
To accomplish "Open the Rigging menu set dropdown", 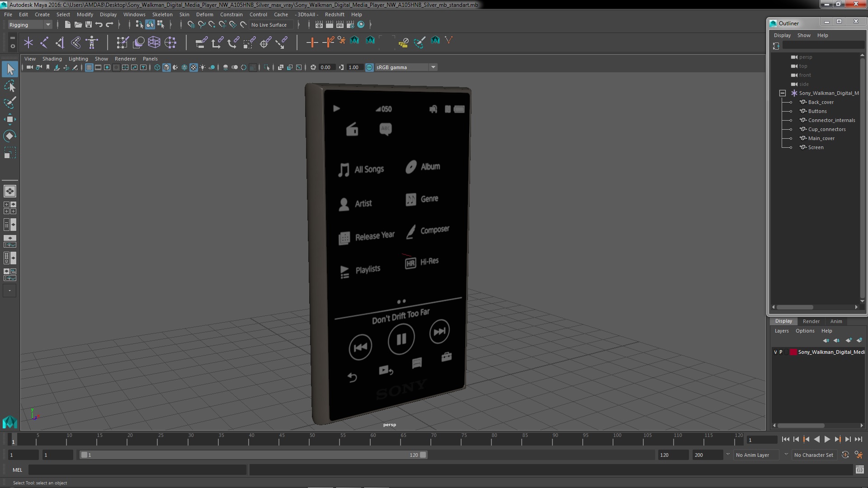I will pos(47,25).
